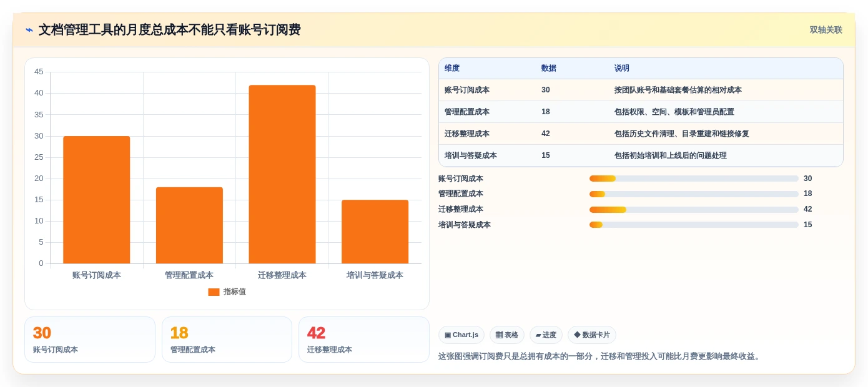
Task: Click the 账号订阅成本 x-axis label
Action: [97, 275]
